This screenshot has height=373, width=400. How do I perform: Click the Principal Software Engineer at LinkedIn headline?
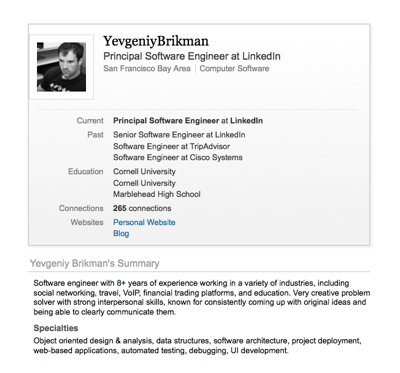coord(192,56)
